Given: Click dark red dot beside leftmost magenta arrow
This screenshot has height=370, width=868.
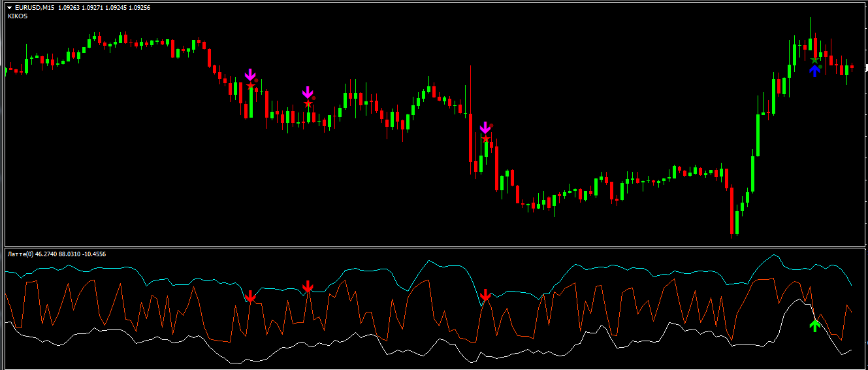Looking at the screenshot, I should (x=256, y=80).
